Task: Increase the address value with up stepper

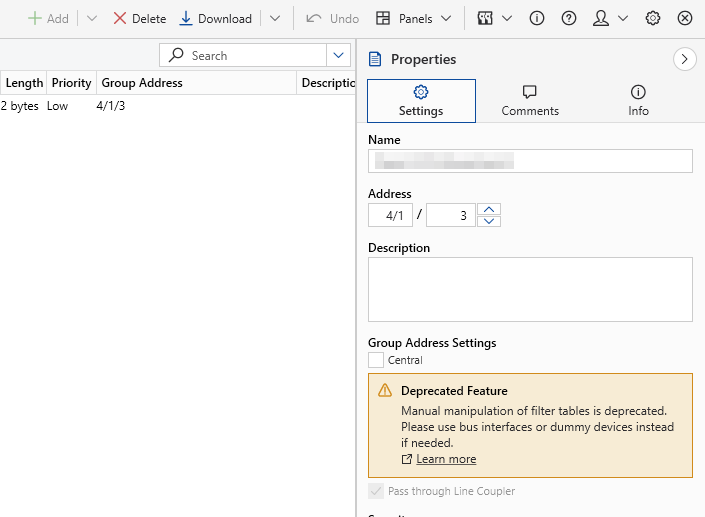Action: [x=489, y=209]
